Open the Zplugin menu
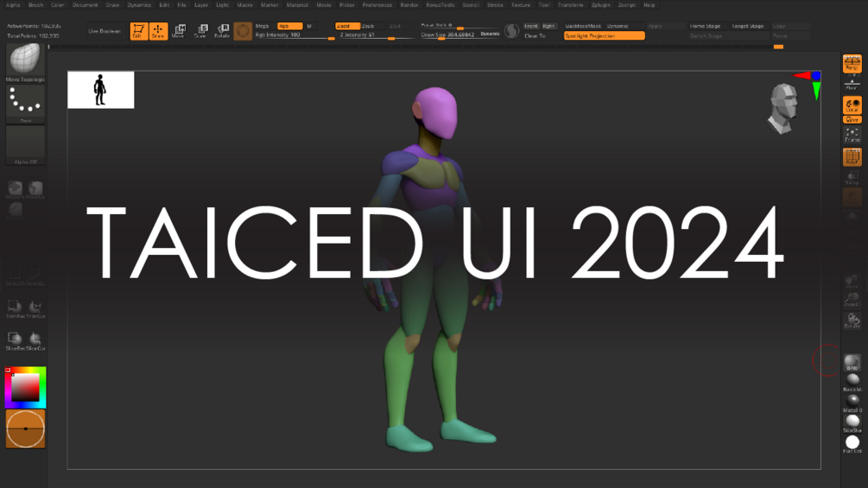 point(600,5)
